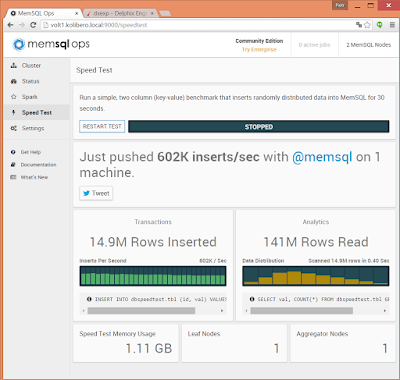The height and width of the screenshot is (380, 400).
Task: Reload the page with refresh icon
Action: tap(33, 25)
